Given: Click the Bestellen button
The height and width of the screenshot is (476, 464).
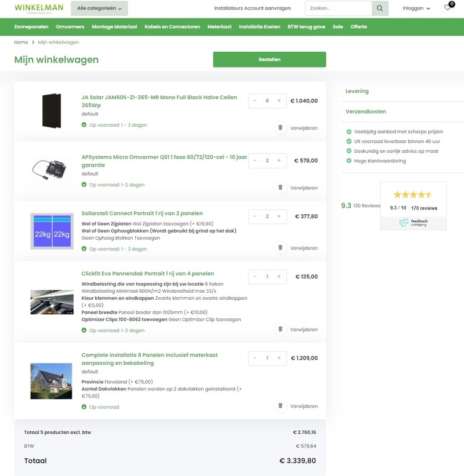Looking at the screenshot, I should pyautogui.click(x=270, y=59).
